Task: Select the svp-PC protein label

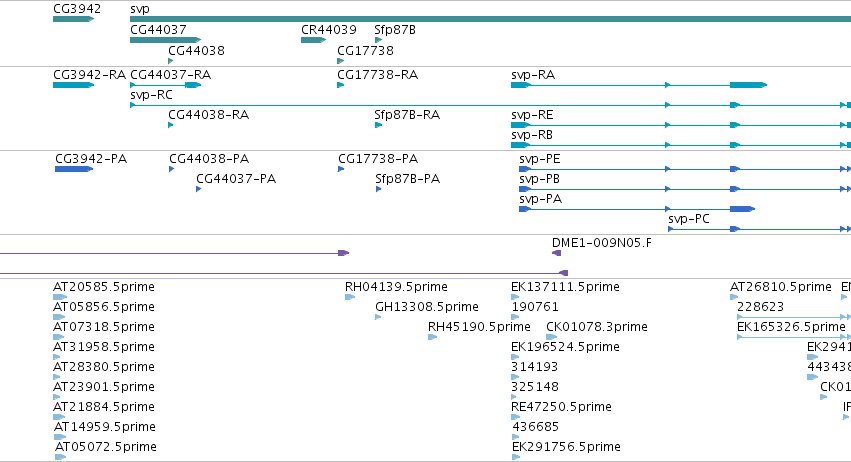Action: (x=689, y=219)
